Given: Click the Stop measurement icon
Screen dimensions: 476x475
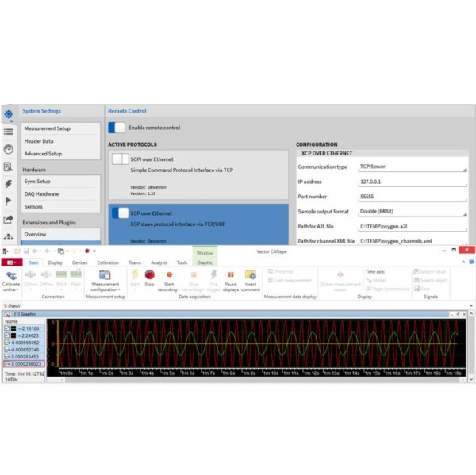Looking at the screenshot, I should coord(149,274).
